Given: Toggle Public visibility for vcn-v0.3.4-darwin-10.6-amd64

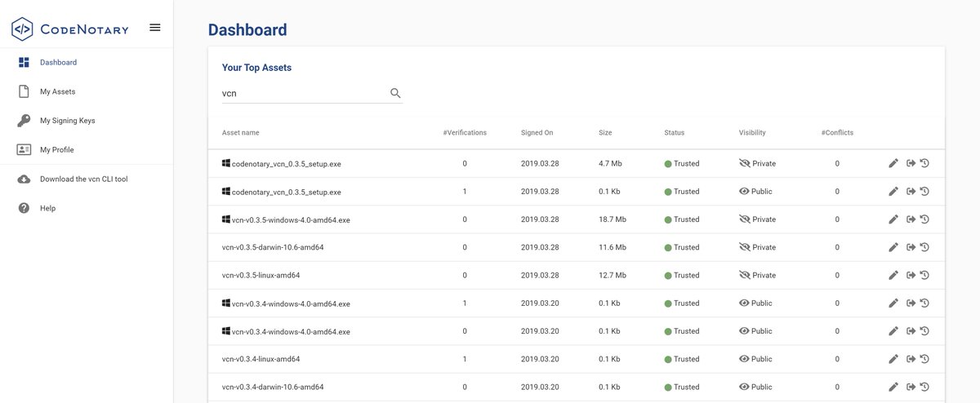Looking at the screenshot, I should (x=744, y=387).
